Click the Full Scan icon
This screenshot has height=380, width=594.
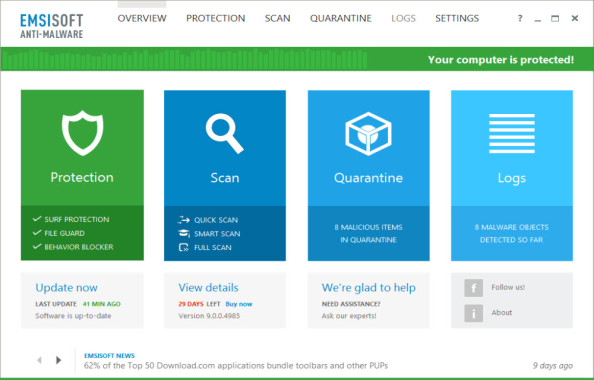point(183,247)
